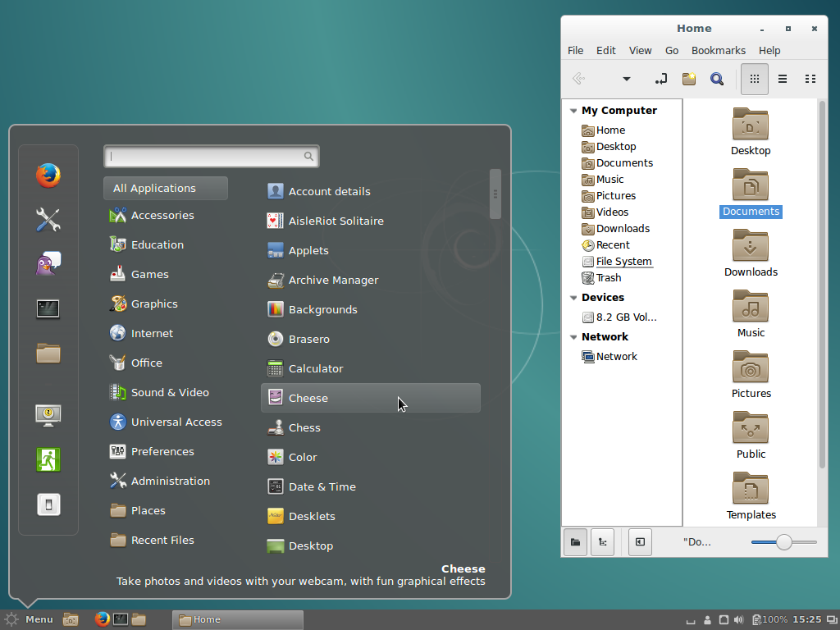Open the View menu

coord(640,50)
